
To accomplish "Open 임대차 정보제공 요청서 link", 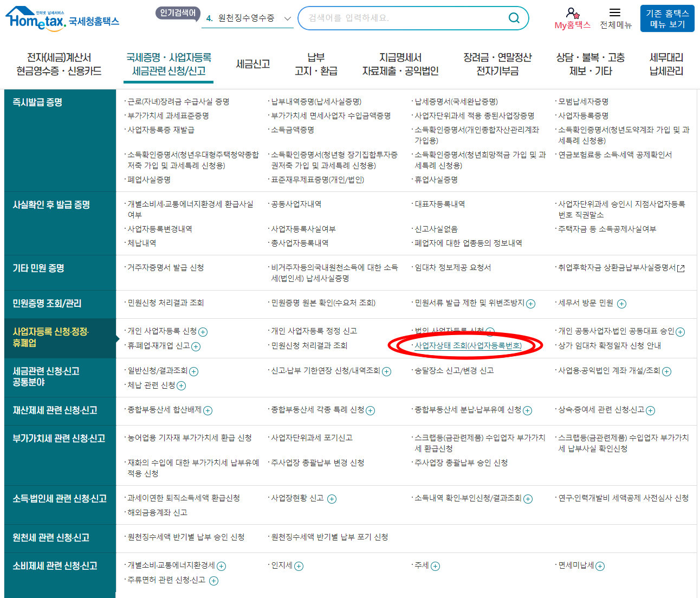I will [x=453, y=268].
